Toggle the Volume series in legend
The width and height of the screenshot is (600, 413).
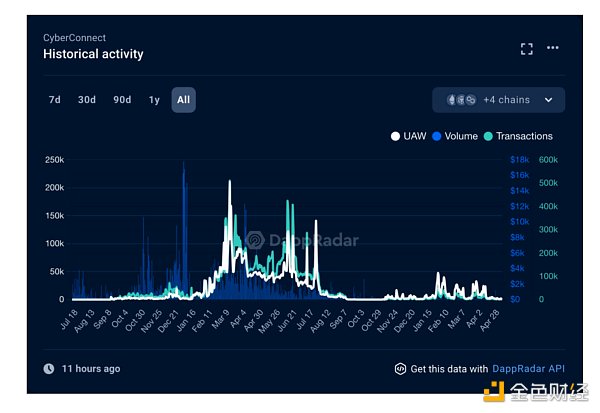pos(455,136)
